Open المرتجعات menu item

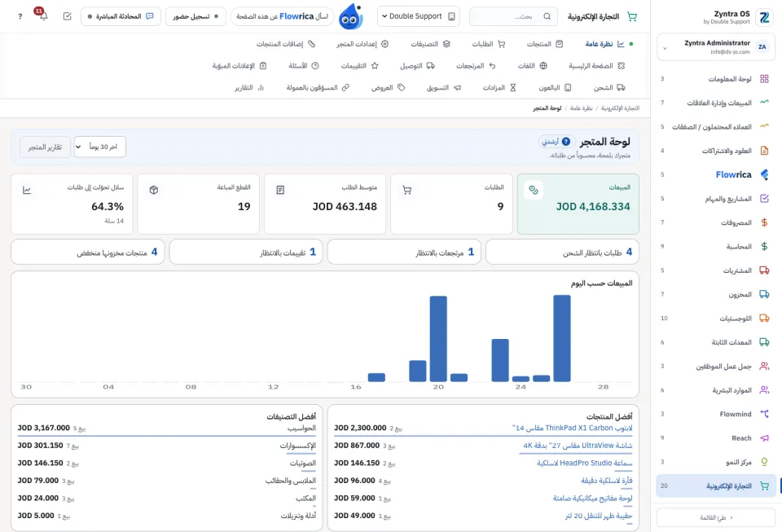(x=476, y=66)
